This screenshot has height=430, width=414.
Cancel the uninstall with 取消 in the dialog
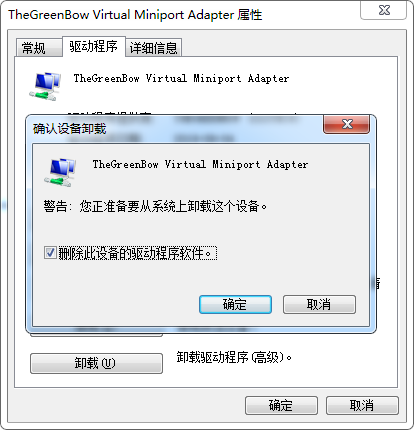click(x=319, y=304)
